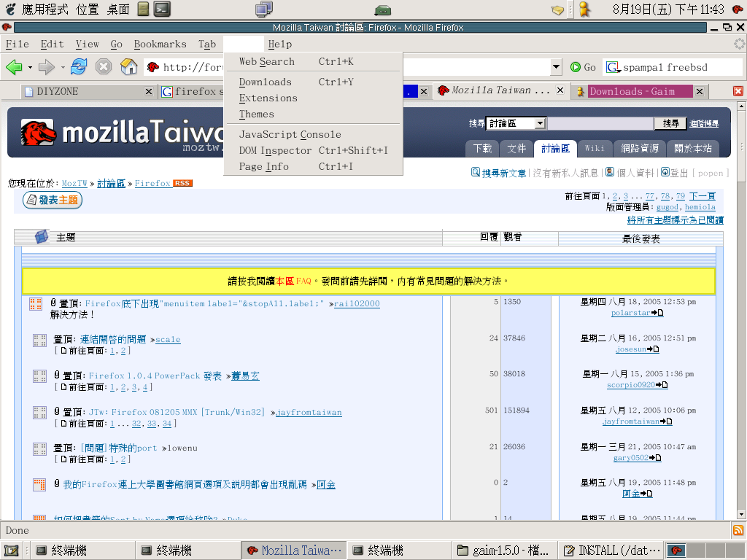The image size is (747, 560).
Task: Click the 發表主題 new topic button
Action: point(53,200)
